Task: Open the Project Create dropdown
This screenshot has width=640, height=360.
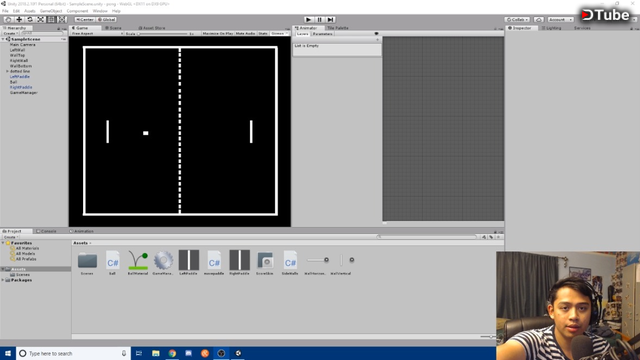Action: tap(11, 237)
